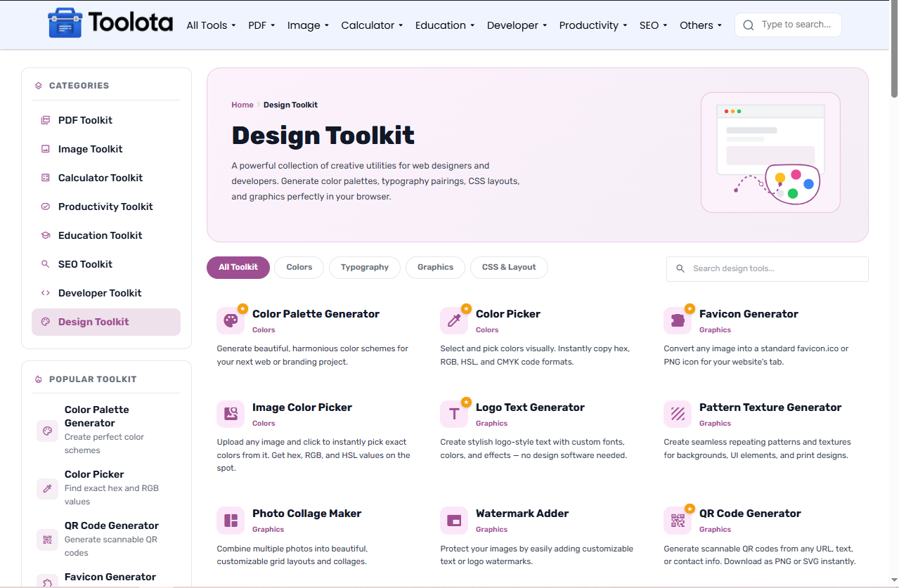Click the Favicon Generator card icon
Image resolution: width=899 pixels, height=588 pixels.
[x=678, y=320]
